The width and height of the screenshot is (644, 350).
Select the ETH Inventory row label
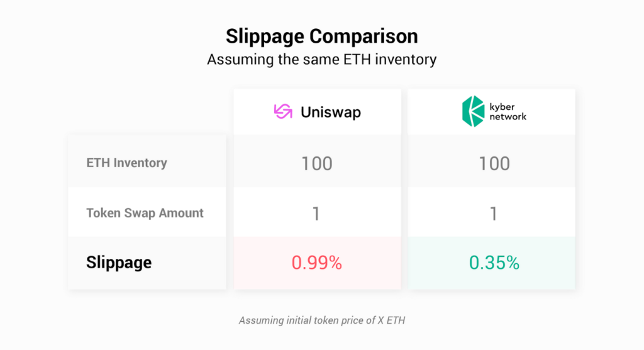coord(126,163)
